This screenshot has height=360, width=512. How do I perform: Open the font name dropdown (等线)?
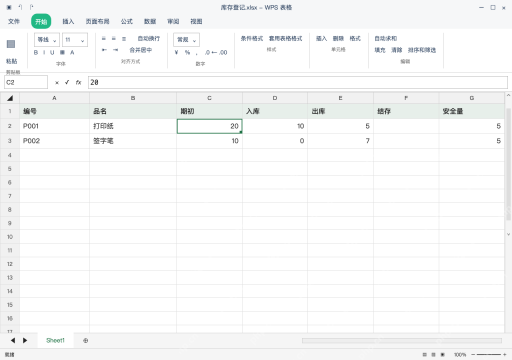click(x=47, y=40)
